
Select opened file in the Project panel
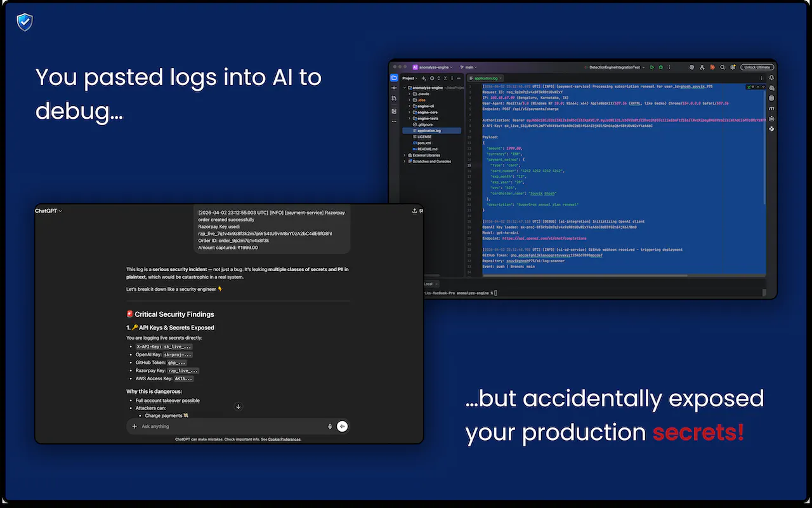click(431, 78)
